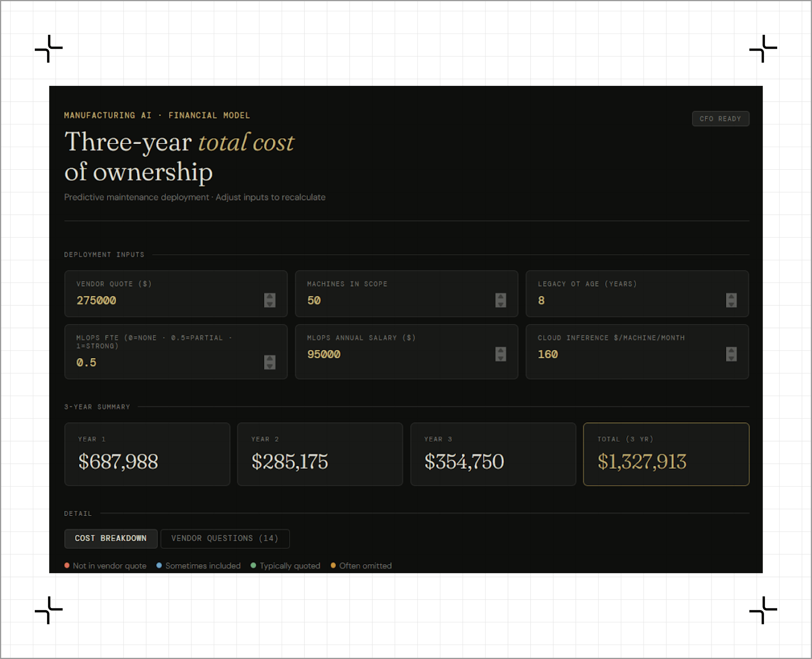Click the CFO Ready badge
The image size is (812, 659).
(x=720, y=119)
